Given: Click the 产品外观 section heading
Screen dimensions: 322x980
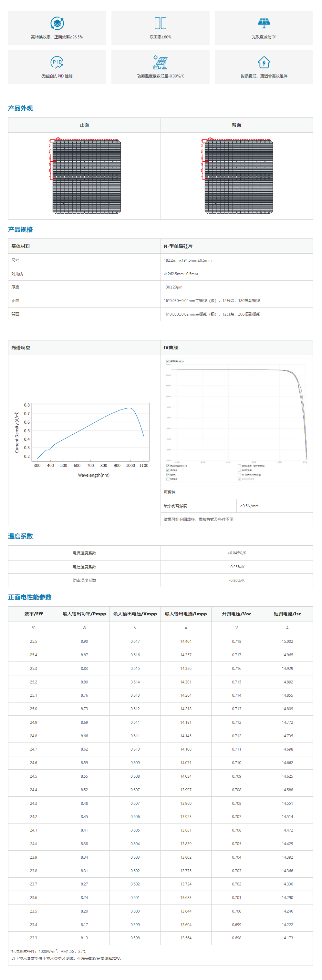Looking at the screenshot, I should click(21, 108).
